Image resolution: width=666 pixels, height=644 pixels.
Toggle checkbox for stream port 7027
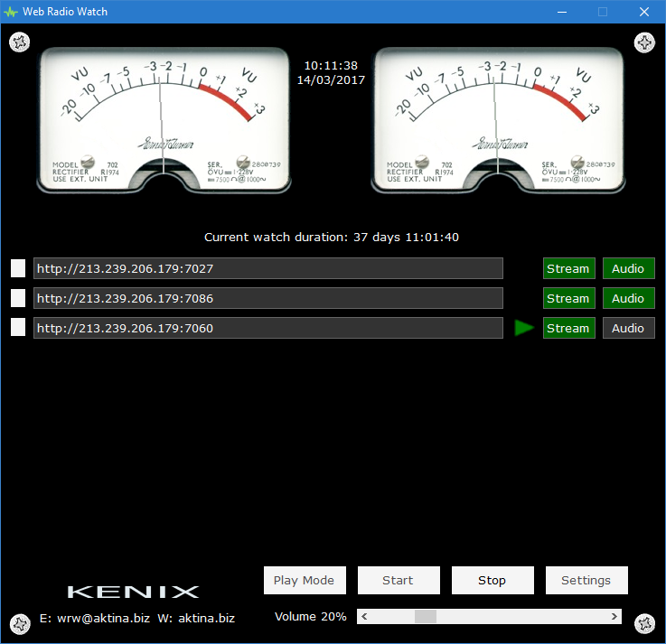[x=18, y=268]
